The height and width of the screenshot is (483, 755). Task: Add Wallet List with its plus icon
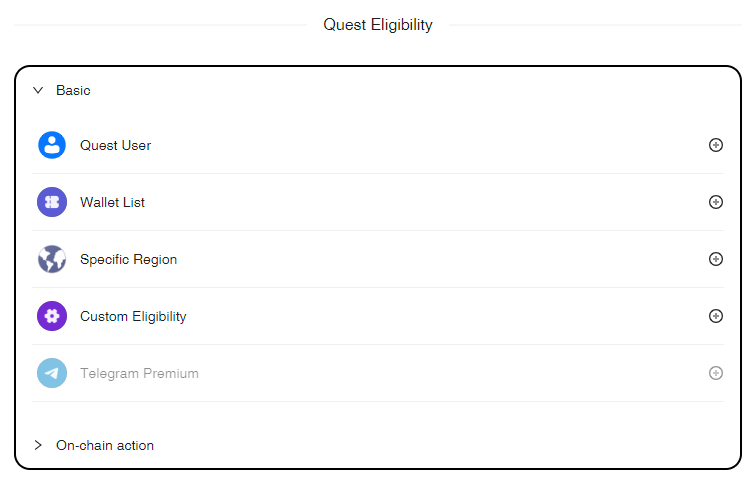[x=715, y=202]
